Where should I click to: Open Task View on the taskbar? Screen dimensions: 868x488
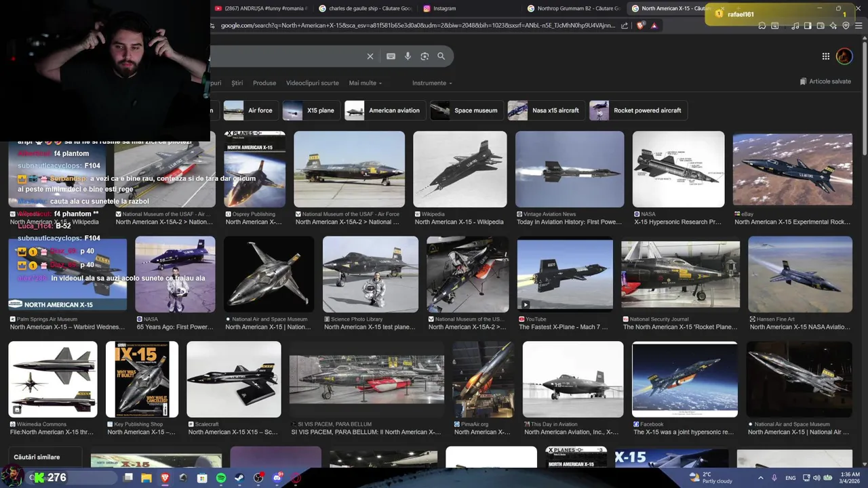point(128,478)
